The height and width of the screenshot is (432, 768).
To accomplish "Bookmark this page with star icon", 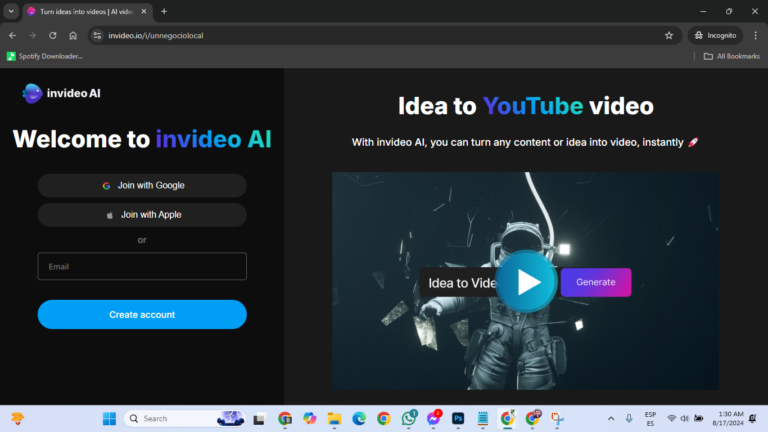I will tap(669, 35).
